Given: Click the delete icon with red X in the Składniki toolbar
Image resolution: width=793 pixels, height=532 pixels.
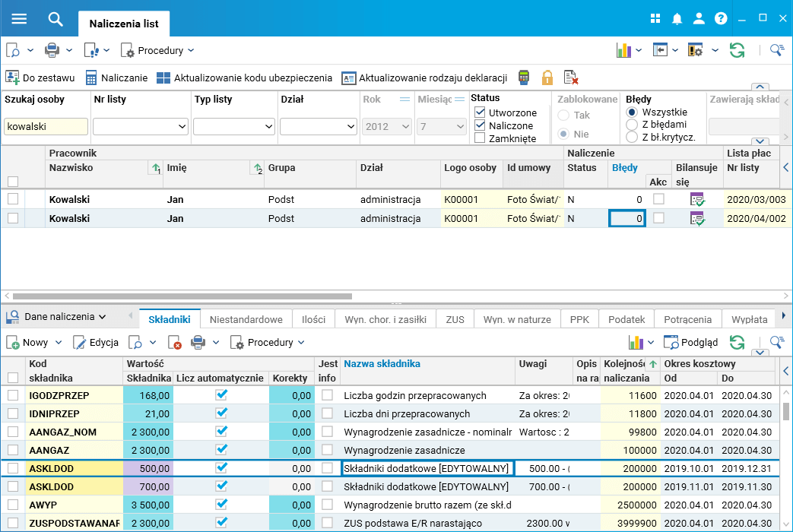Looking at the screenshot, I should click(174, 342).
